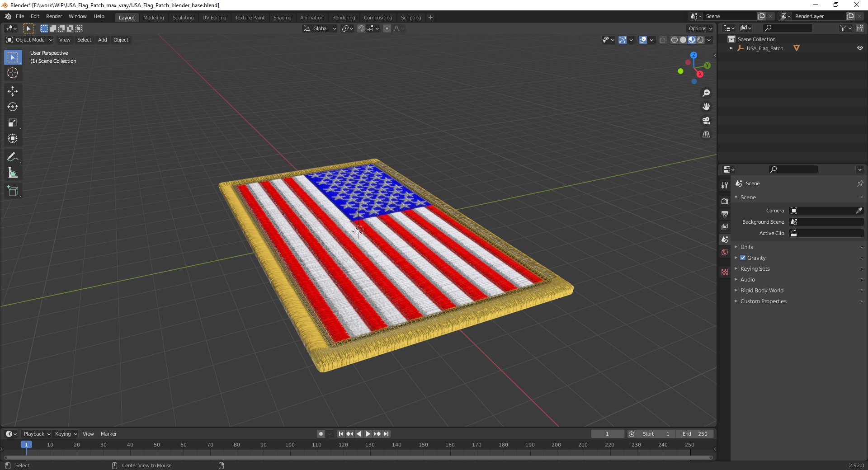Click the End frame value field
The height and width of the screenshot is (470, 868).
695,434
